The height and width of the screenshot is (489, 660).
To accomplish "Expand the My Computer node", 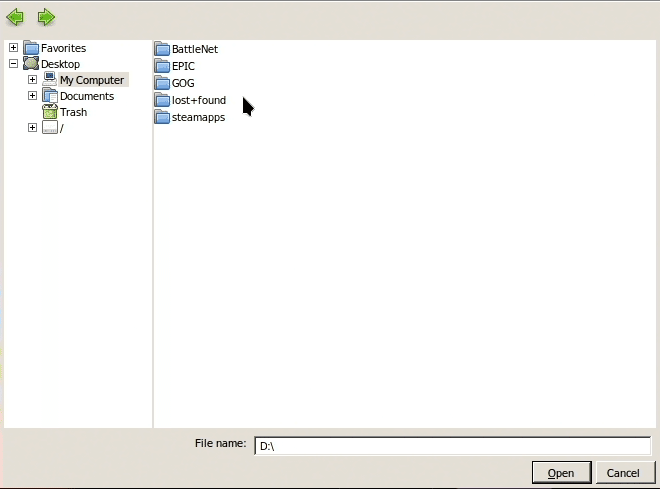I will 32,80.
